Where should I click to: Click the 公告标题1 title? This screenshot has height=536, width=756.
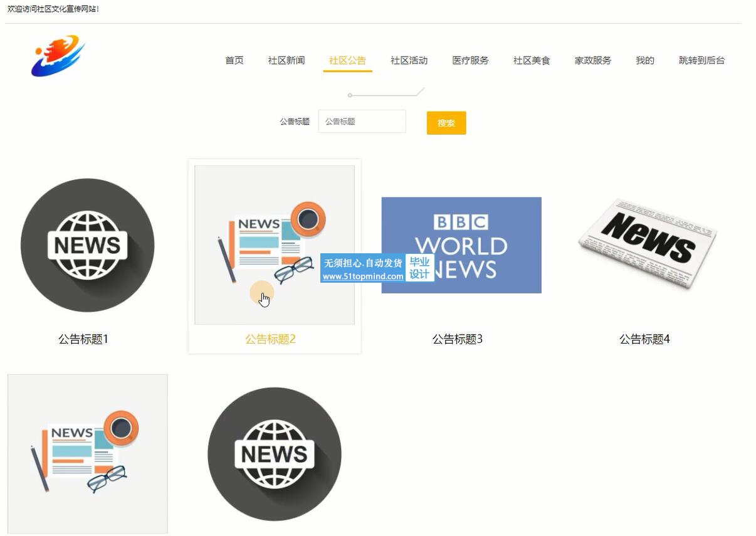(x=83, y=339)
